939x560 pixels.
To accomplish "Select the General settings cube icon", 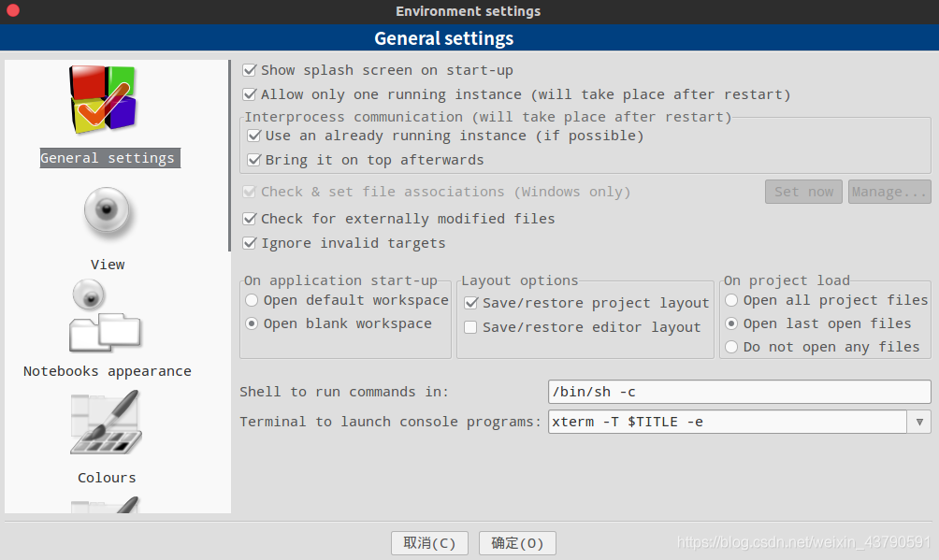I will click(x=102, y=99).
